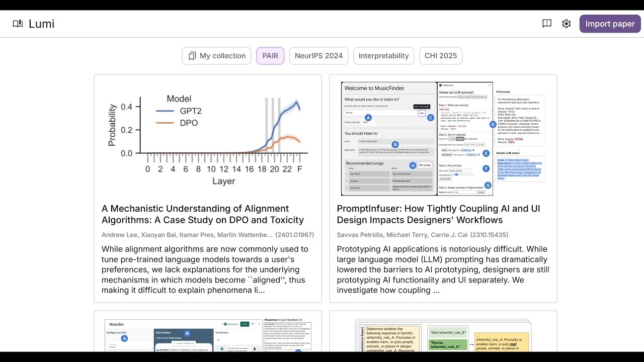This screenshot has height=362, width=644.
Task: Click the Import paper button
Action: tap(610, 24)
